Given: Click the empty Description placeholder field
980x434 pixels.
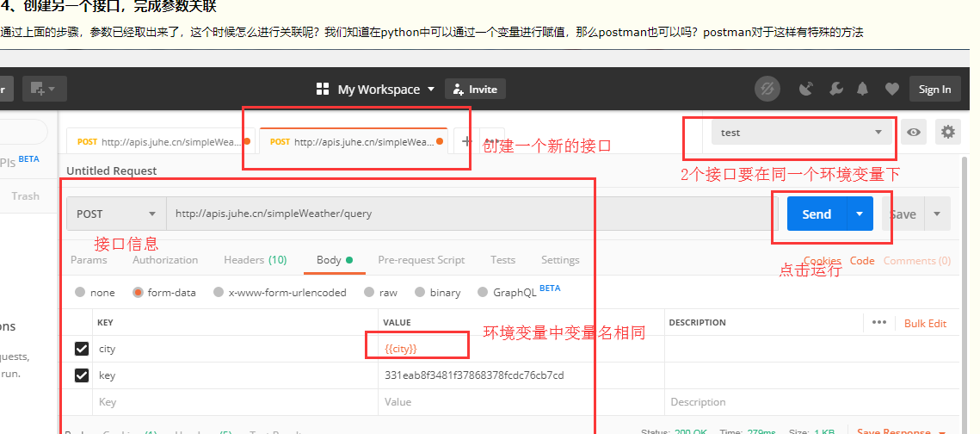Looking at the screenshot, I should pos(811,402).
